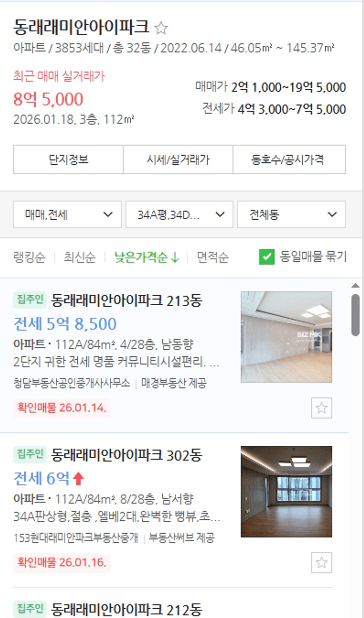Bookmark the 302동 listing star icon
Image resolution: width=364 pixels, height=618 pixels.
(322, 562)
